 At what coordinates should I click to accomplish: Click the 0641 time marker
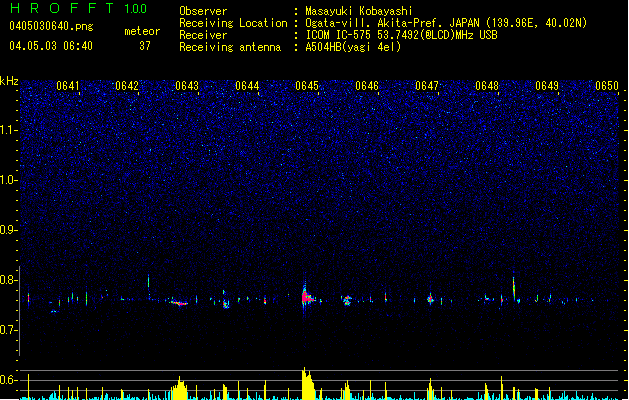pos(67,86)
